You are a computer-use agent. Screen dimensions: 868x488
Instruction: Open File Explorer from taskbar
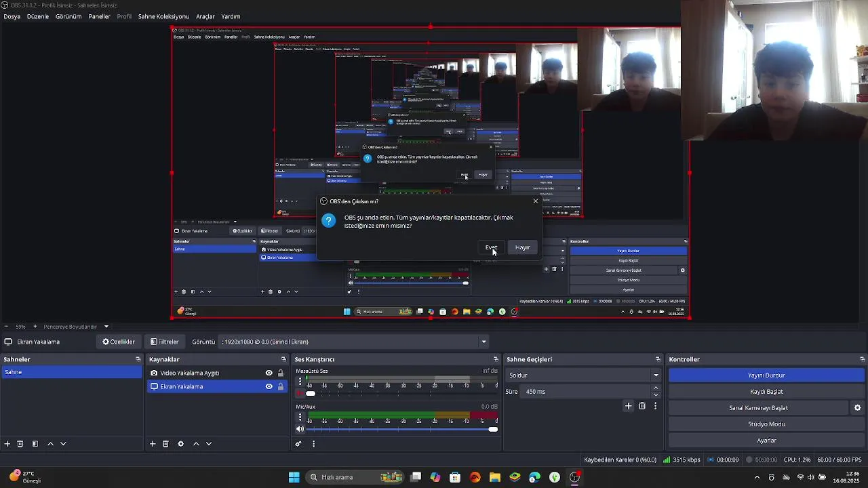coord(495,477)
